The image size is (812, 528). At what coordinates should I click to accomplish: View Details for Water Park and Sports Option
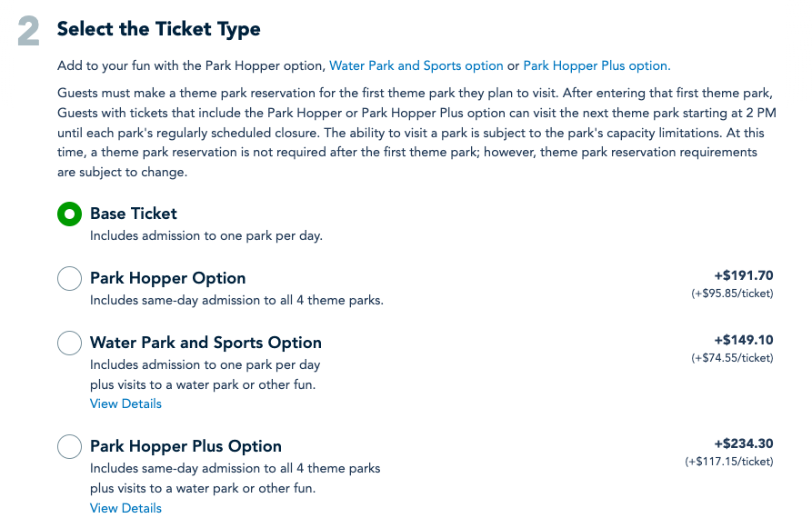(125, 403)
